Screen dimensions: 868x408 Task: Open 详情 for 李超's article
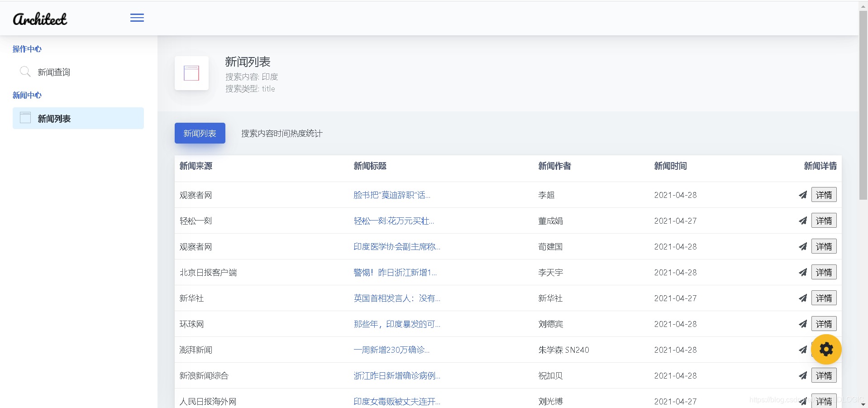click(x=824, y=195)
